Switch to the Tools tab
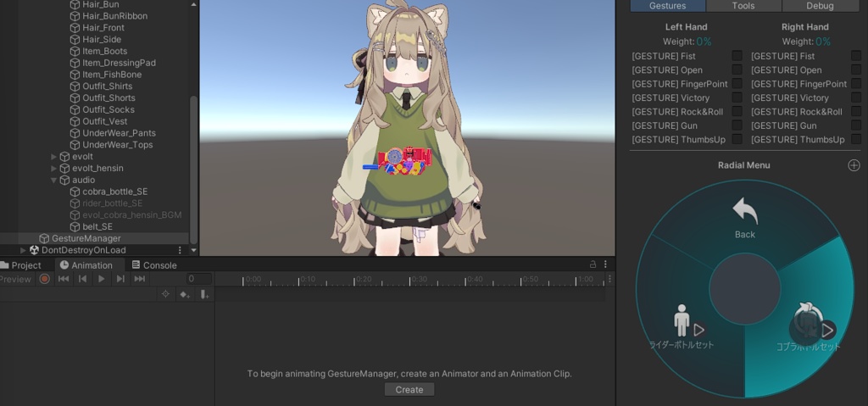The image size is (868, 406). click(x=743, y=6)
